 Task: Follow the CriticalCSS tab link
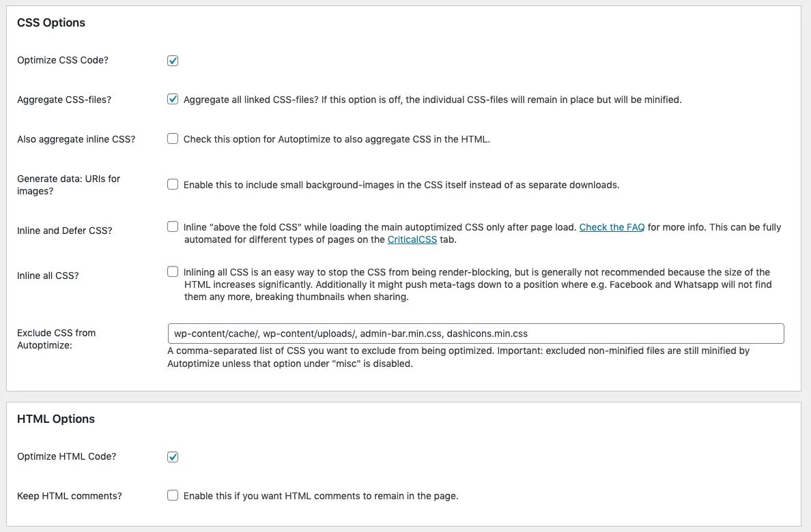(412, 239)
